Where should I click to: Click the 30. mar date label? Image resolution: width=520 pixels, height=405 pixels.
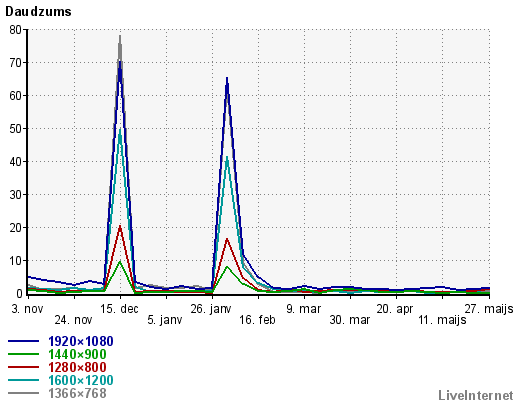[x=350, y=320]
